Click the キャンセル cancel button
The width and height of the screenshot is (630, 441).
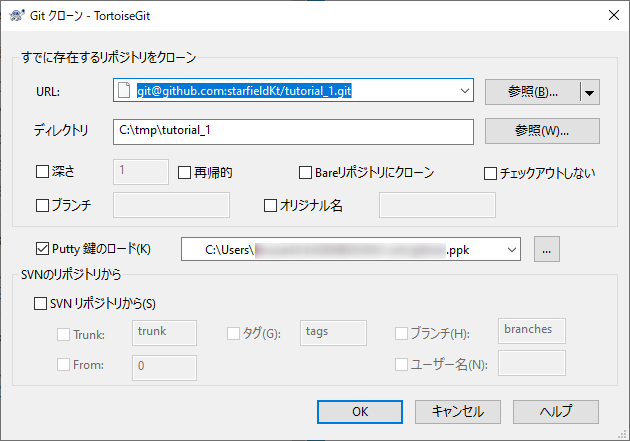[x=458, y=412]
